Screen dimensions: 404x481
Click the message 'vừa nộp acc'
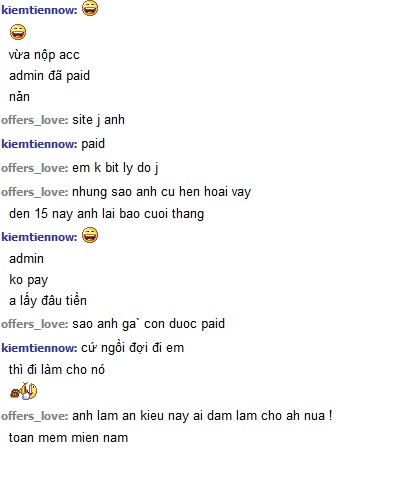tap(44, 55)
